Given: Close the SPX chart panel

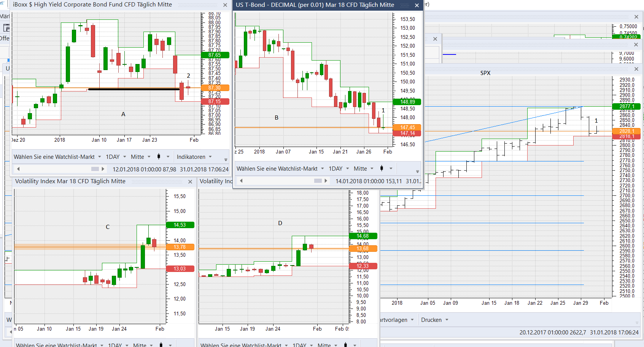Looking at the screenshot, I should coord(636,69).
